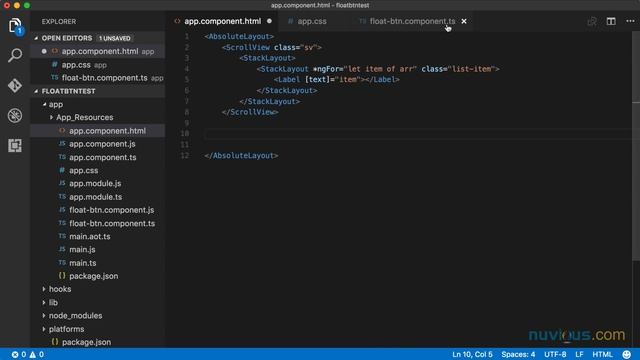
Task: Open app.module.js file
Action: pos(98,183)
